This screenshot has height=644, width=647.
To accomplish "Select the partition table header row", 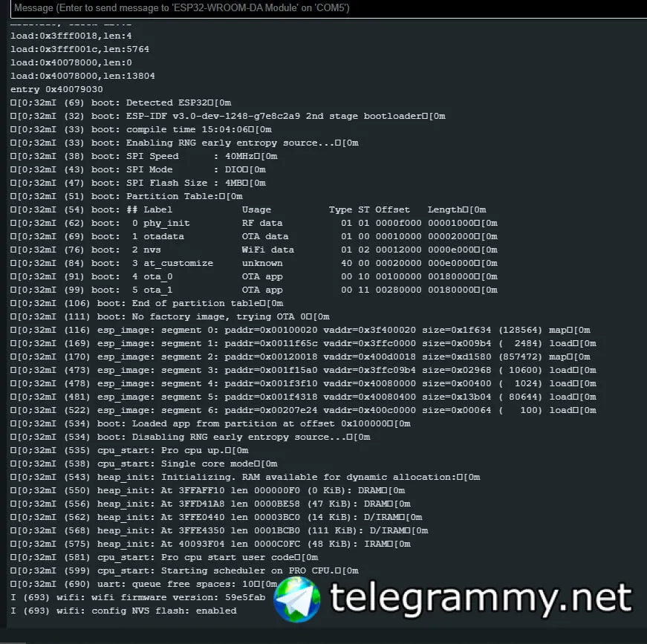I will coord(248,209).
